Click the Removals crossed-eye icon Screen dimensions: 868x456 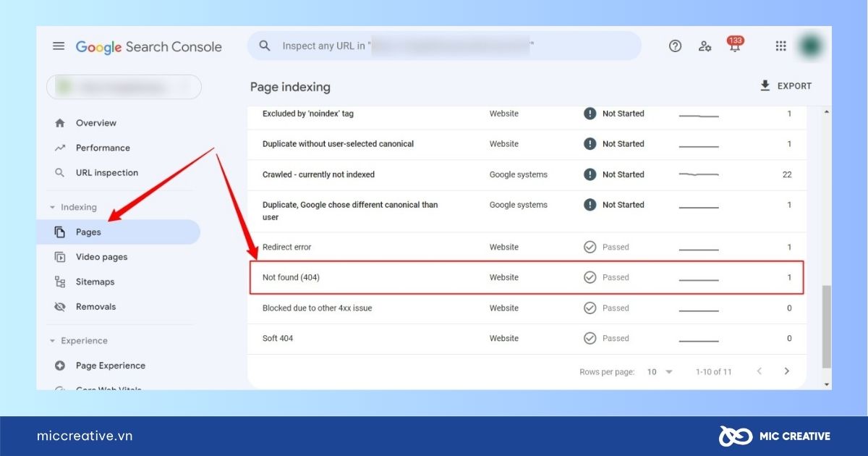(60, 307)
